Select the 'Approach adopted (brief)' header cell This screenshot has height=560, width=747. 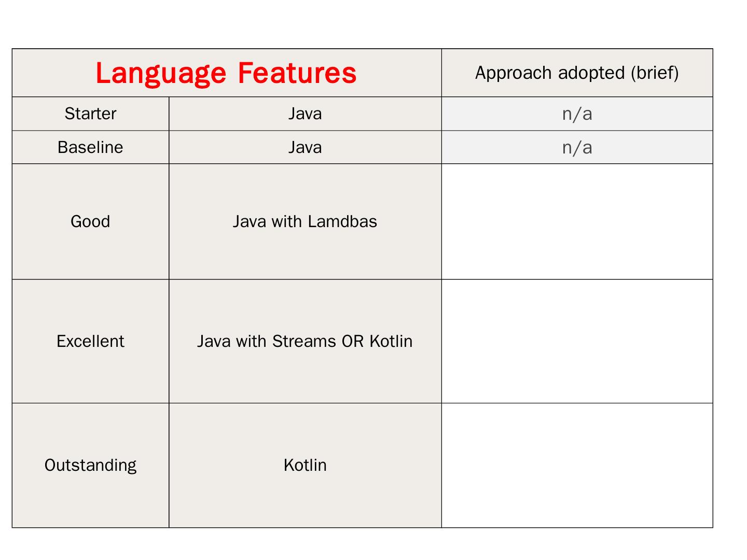coord(577,73)
